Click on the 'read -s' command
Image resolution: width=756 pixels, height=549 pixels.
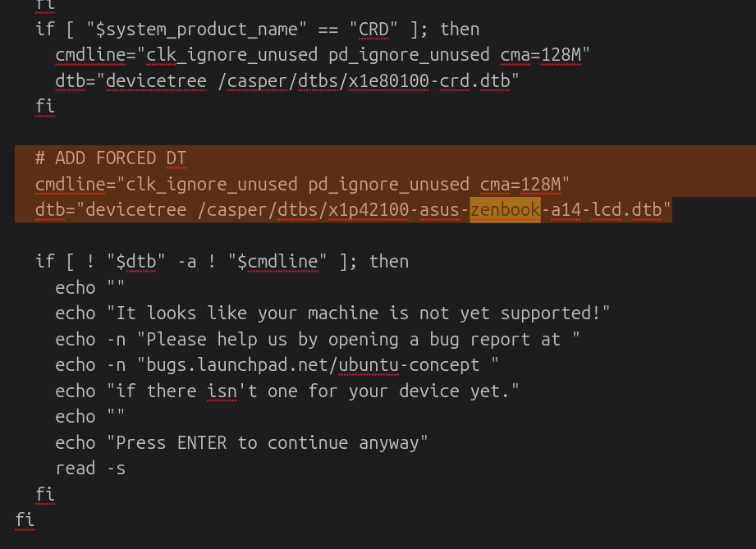pyautogui.click(x=90, y=469)
